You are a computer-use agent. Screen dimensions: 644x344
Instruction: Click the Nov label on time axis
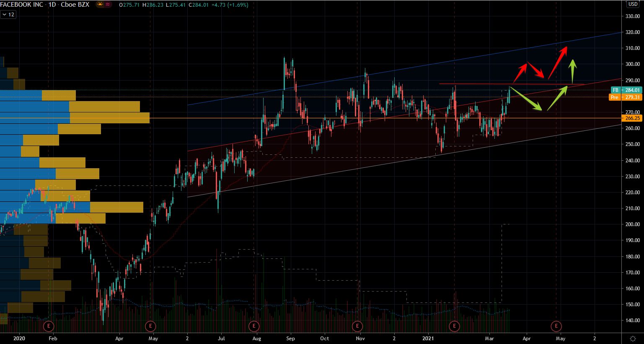360,338
